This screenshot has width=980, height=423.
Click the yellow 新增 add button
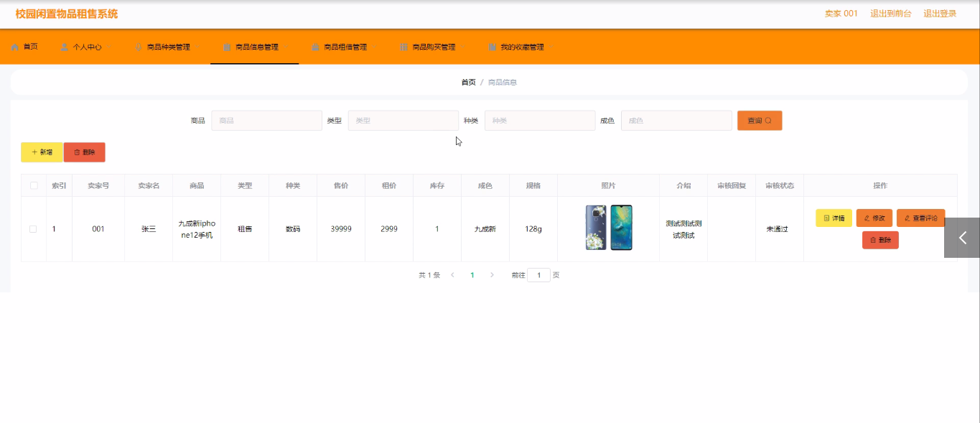click(42, 152)
